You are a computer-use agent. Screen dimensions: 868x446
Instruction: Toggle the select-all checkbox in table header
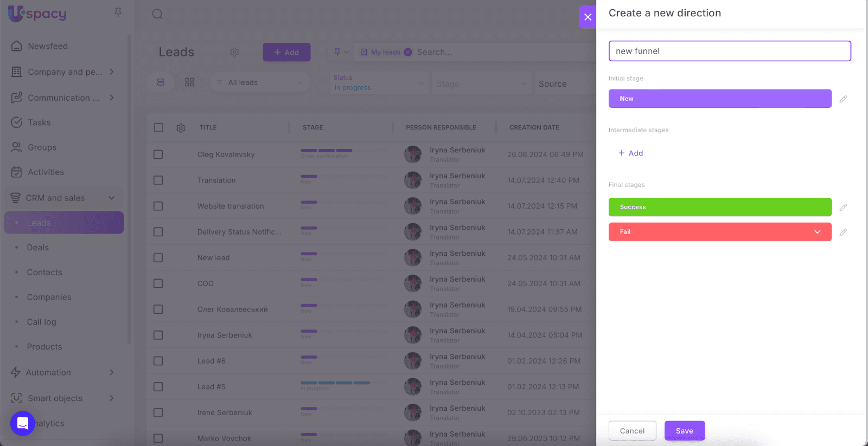tap(158, 127)
